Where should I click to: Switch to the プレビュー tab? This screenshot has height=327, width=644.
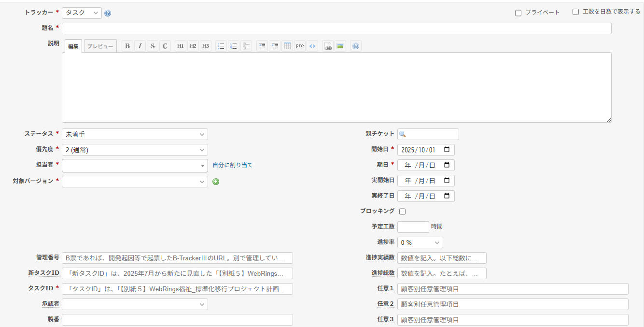point(100,46)
